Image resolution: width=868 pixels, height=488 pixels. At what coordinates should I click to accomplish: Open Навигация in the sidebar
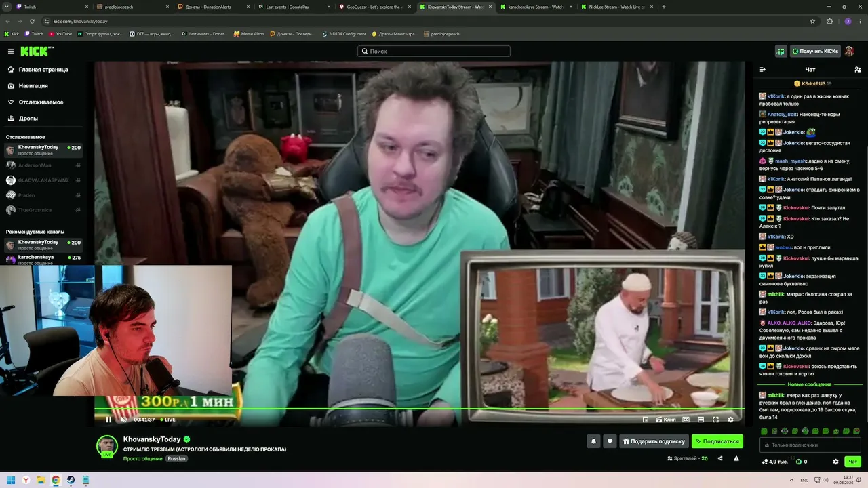[x=33, y=86]
